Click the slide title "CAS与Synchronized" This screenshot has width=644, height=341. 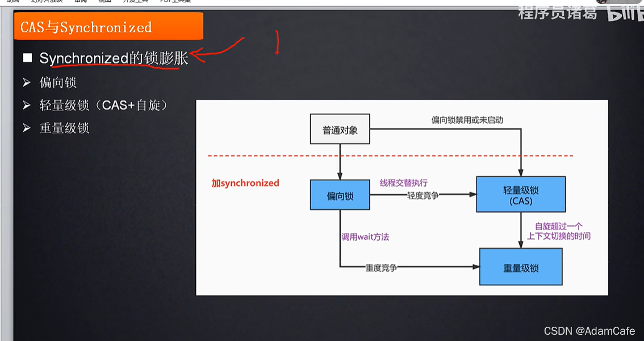[86, 27]
